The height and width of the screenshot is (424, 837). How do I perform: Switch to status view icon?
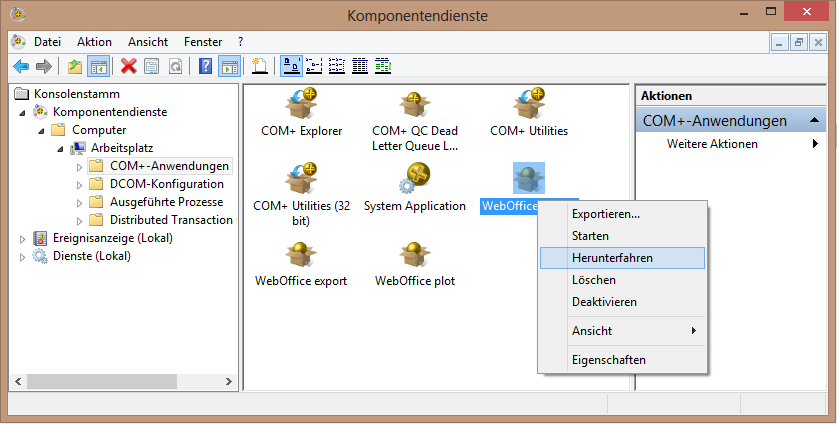[383, 67]
